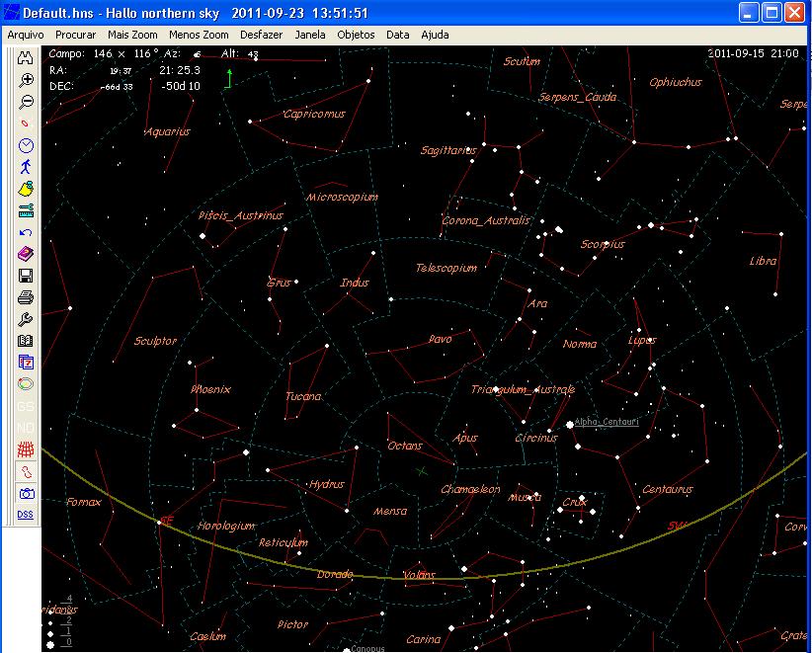
Task: Click the floppy disk save icon
Action: (26, 276)
